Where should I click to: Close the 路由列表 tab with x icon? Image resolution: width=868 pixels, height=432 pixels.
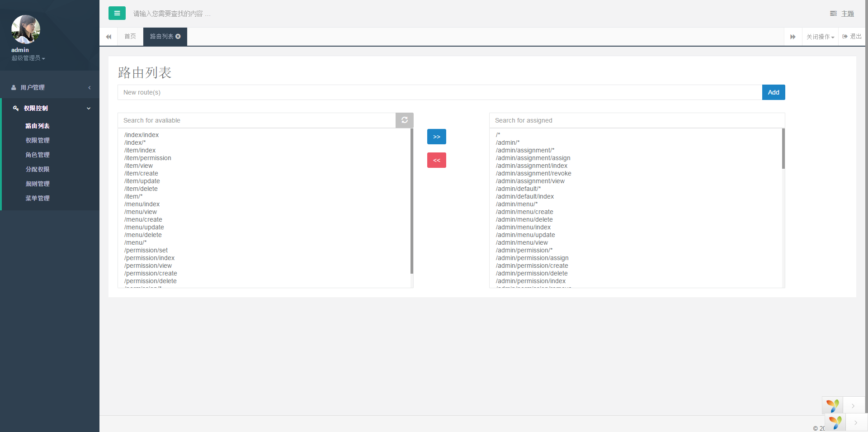(178, 36)
